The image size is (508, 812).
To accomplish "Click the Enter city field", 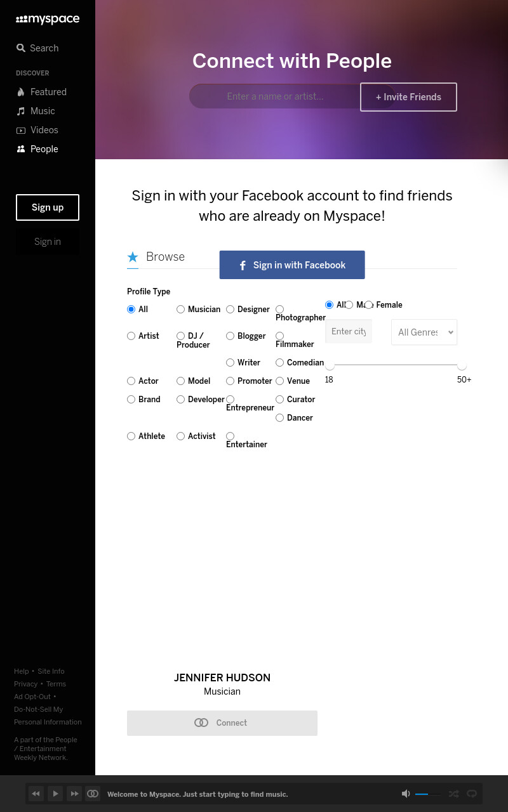I will point(349,332).
